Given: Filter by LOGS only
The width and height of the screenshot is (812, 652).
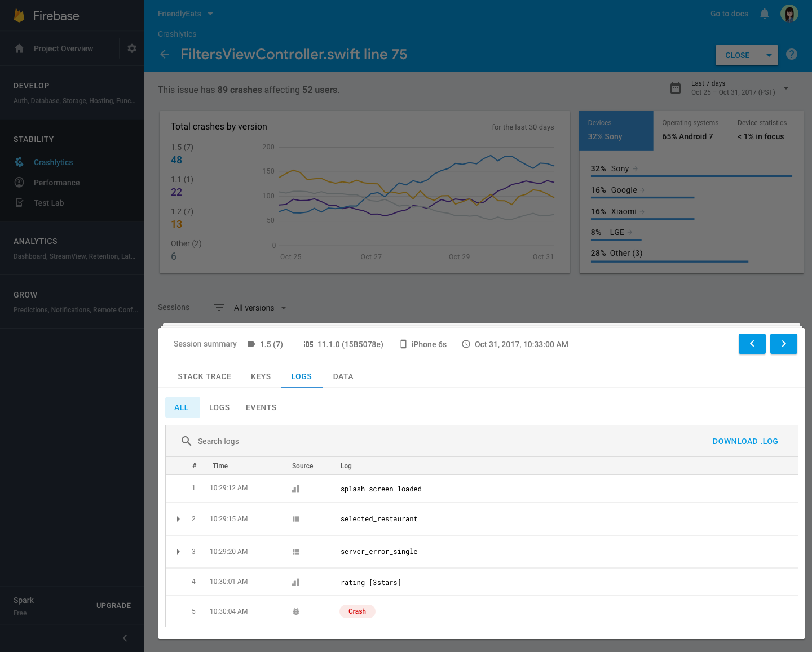Looking at the screenshot, I should 219,407.
